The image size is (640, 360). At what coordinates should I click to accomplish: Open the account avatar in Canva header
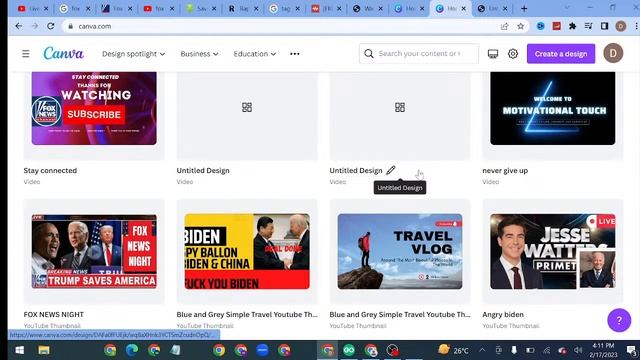click(613, 53)
